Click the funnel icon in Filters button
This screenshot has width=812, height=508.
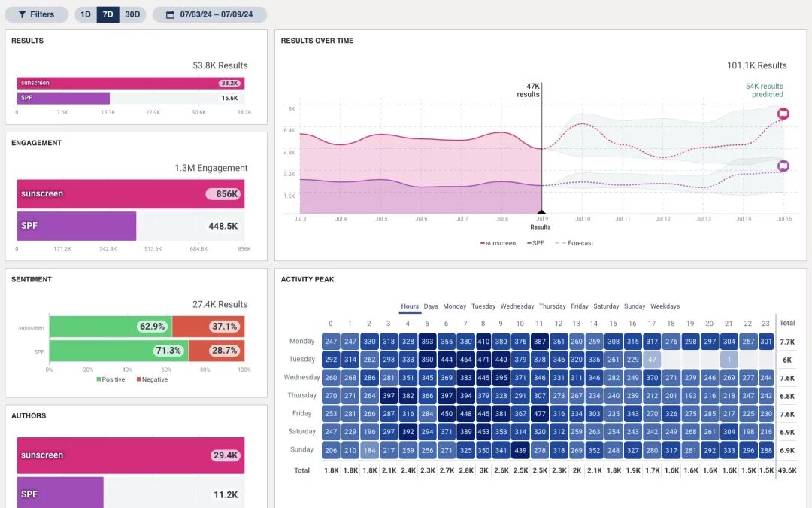point(22,14)
